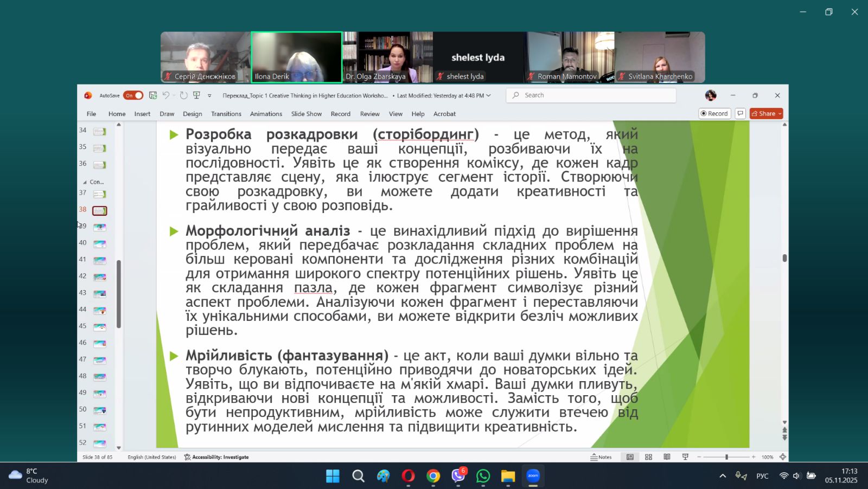Fit slide to current window
868x489 pixels.
pos(782,457)
